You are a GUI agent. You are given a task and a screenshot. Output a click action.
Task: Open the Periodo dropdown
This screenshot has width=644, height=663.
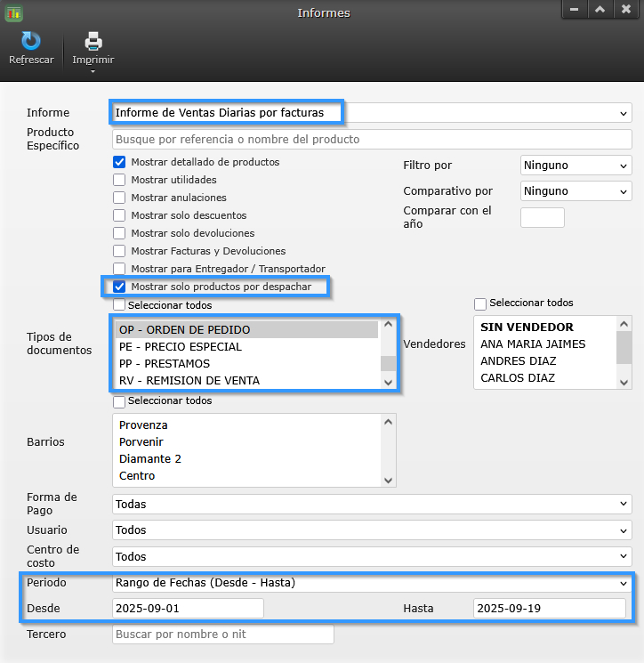(x=371, y=583)
